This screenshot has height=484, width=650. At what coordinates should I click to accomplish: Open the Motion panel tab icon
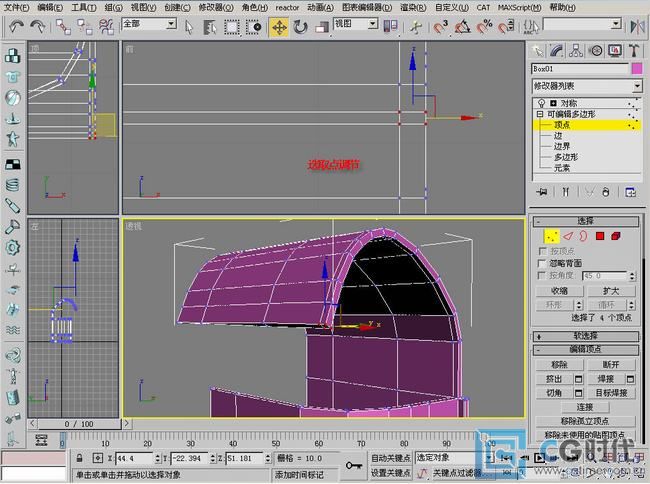pyautogui.click(x=596, y=51)
